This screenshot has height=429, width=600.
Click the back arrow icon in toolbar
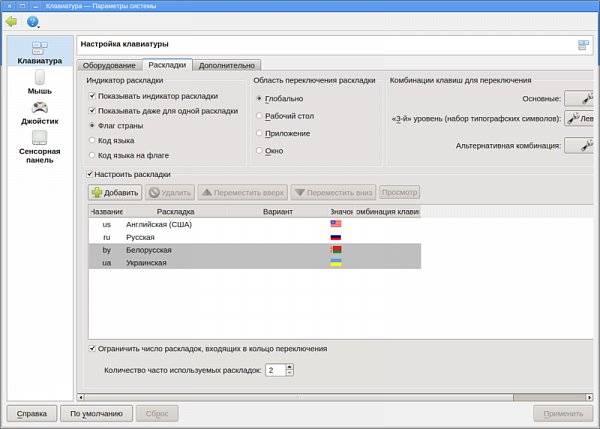(12, 21)
